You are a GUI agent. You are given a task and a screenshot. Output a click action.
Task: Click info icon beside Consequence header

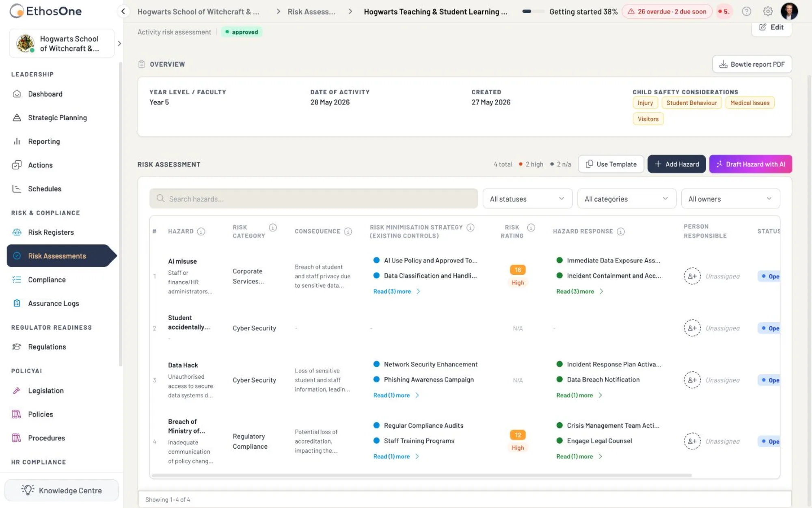click(x=348, y=232)
